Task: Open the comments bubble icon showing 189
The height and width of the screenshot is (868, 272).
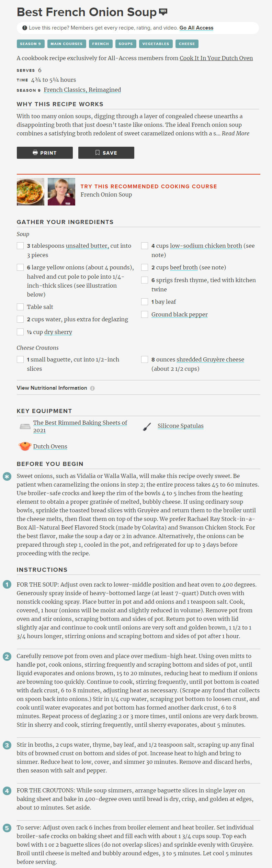Action: pyautogui.click(x=163, y=11)
